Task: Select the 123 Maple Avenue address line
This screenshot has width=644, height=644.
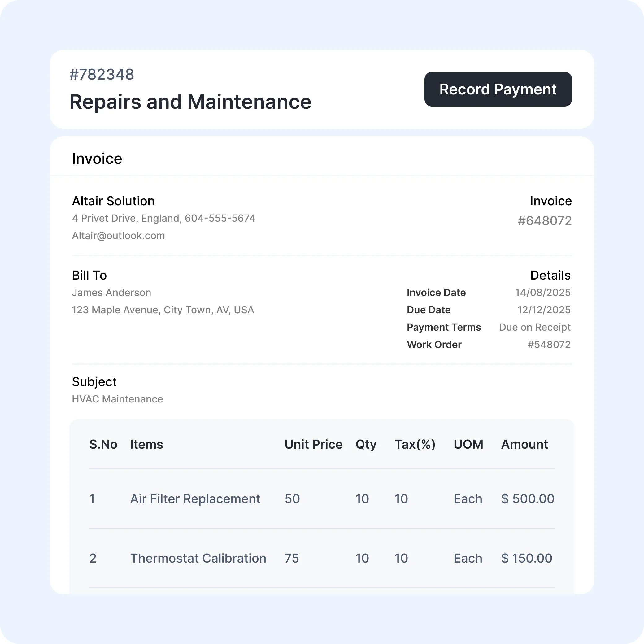Action: (163, 310)
